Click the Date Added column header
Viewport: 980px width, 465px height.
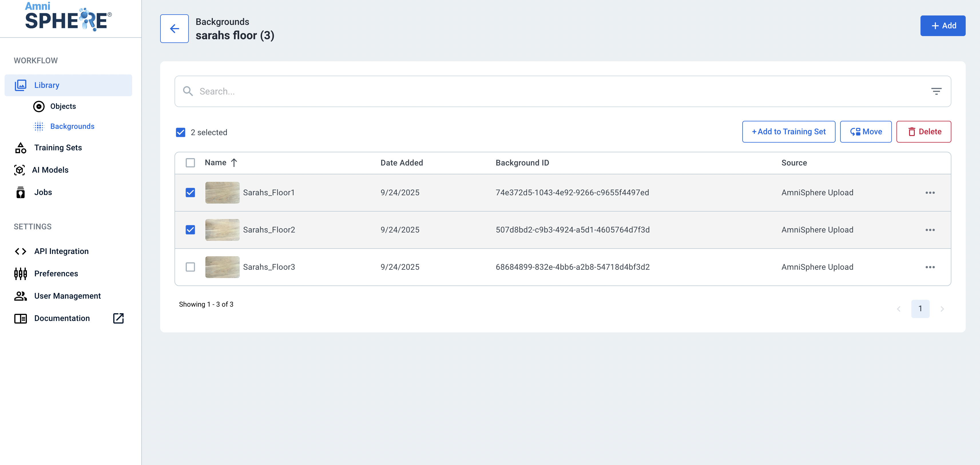coord(402,163)
